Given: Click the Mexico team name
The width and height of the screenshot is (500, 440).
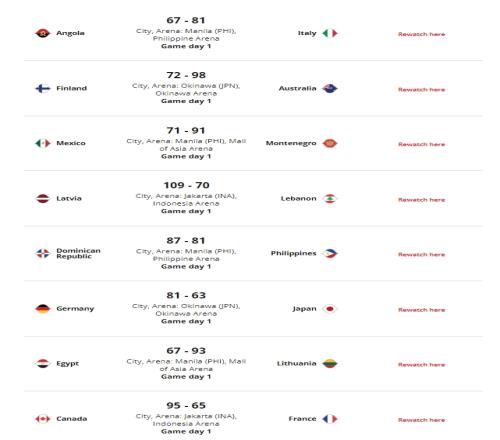Looking at the screenshot, I should coord(71,143).
